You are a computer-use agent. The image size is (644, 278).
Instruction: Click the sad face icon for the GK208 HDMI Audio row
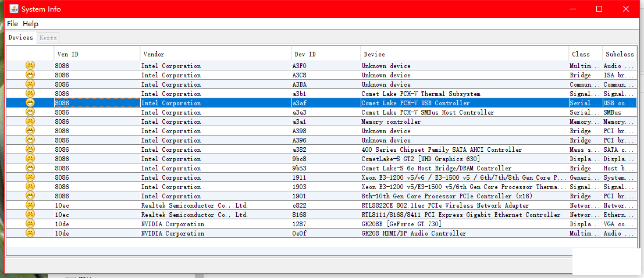(x=30, y=233)
